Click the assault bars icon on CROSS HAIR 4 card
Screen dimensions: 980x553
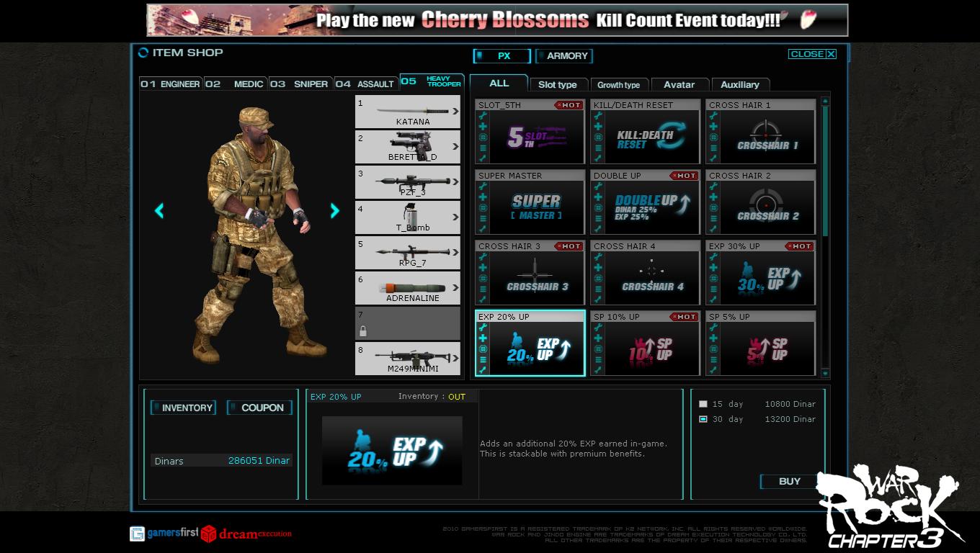point(598,289)
